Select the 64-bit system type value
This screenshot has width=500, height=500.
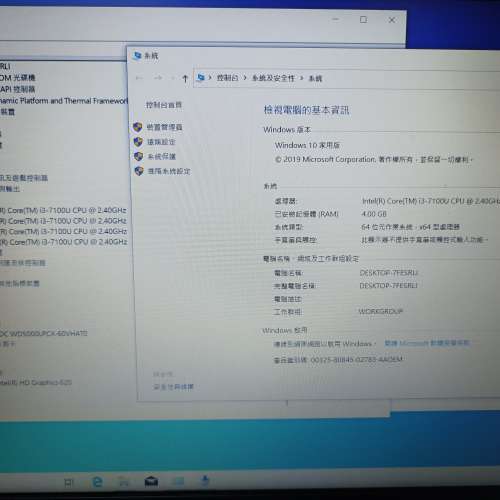411,227
